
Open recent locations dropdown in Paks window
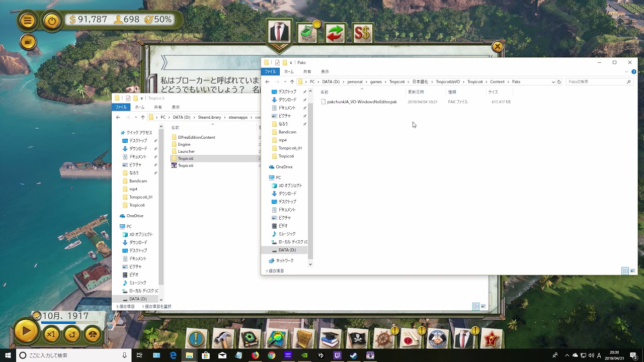[x=285, y=81]
